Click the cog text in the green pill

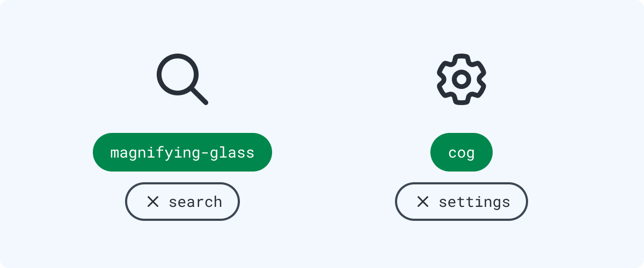[x=462, y=153]
